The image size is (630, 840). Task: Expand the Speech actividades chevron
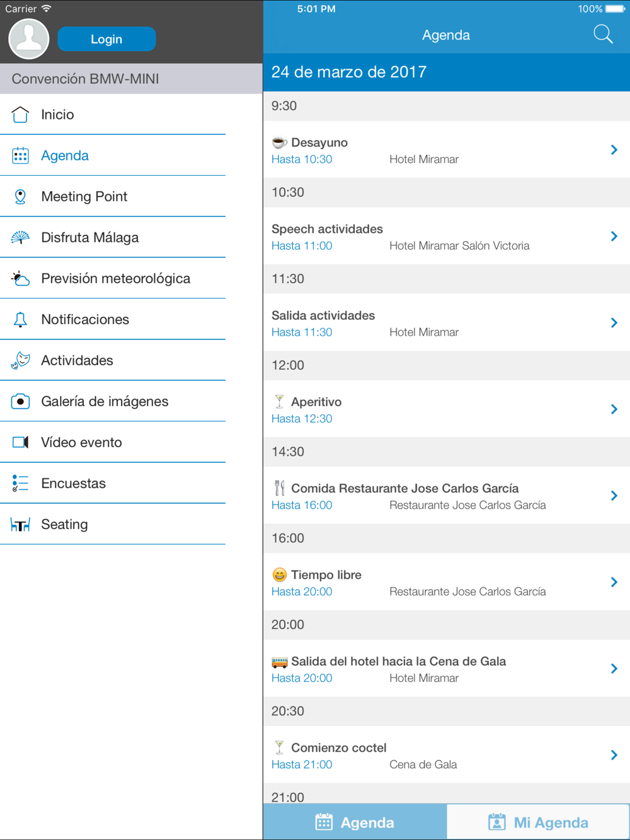pyautogui.click(x=614, y=236)
